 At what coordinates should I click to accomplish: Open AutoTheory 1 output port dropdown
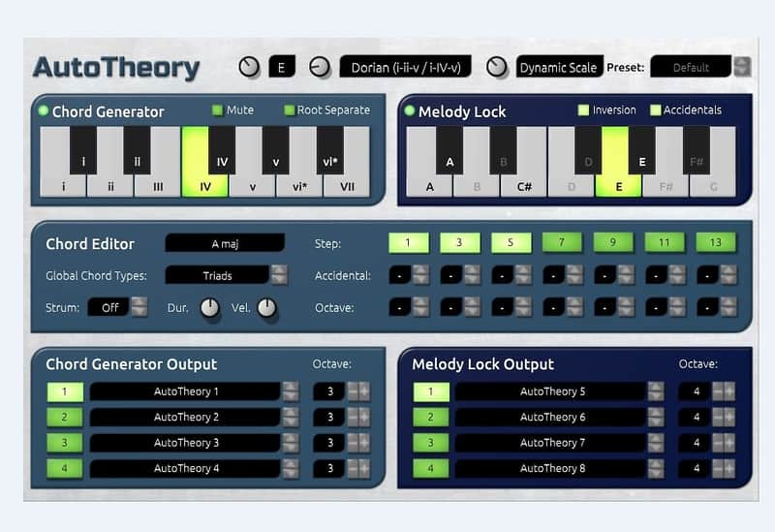click(291, 391)
